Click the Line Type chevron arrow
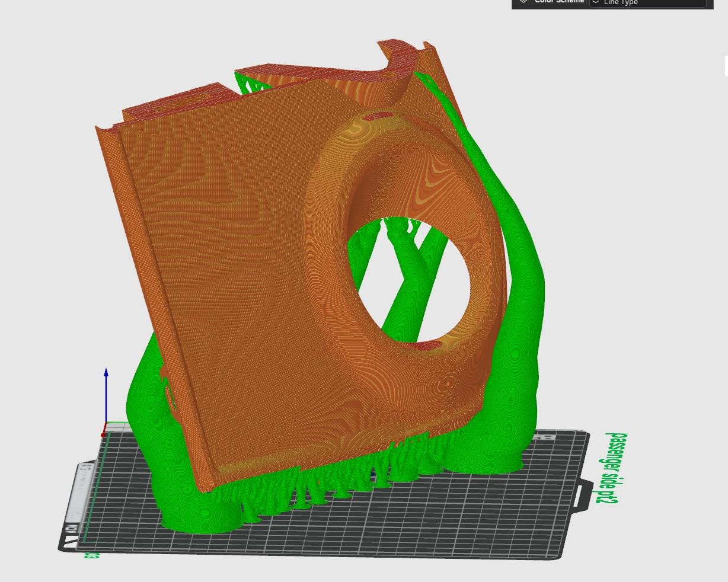 click(595, 2)
